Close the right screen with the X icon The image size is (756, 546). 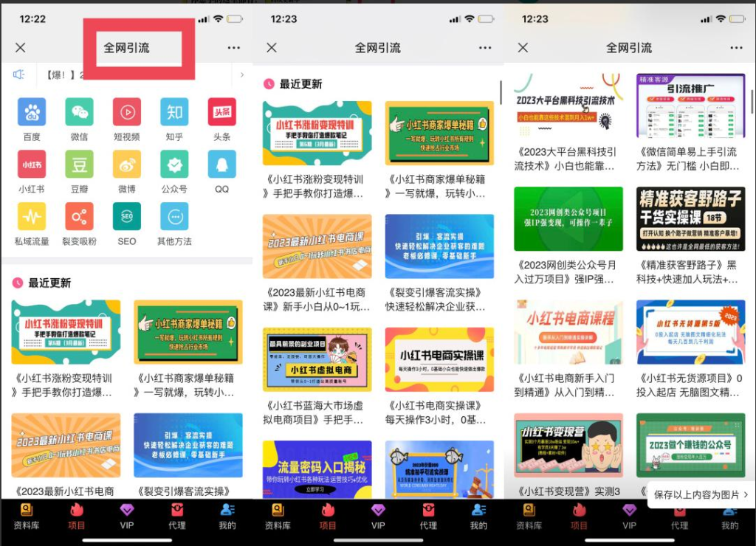[x=523, y=48]
